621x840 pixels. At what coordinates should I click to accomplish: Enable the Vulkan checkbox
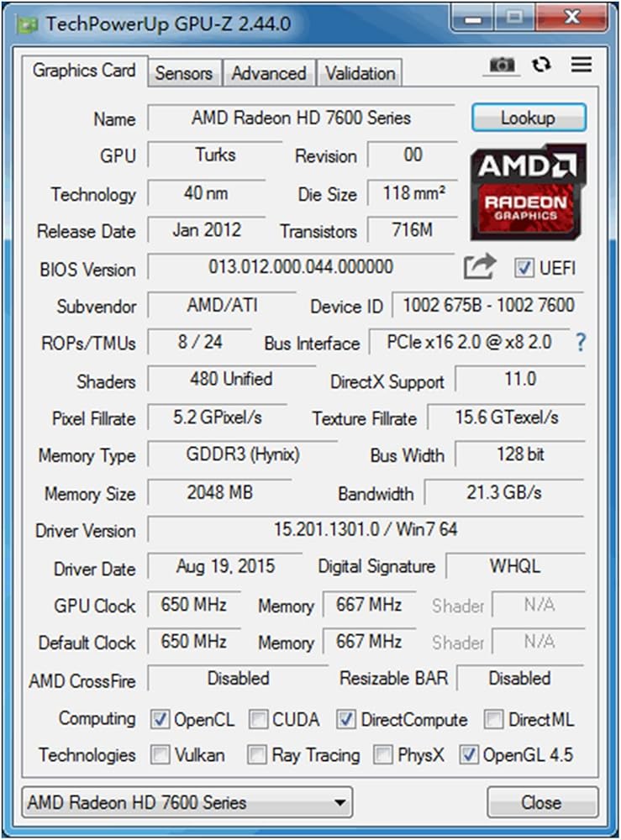[x=160, y=755]
